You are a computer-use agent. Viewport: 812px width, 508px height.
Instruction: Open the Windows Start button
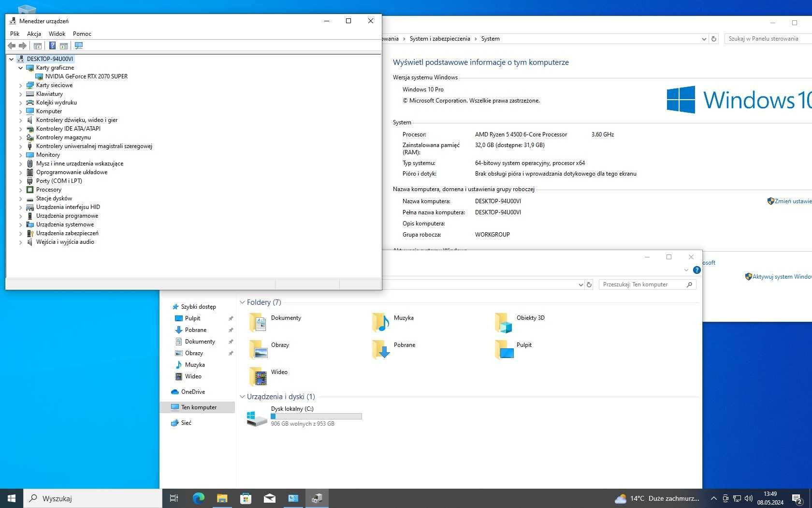tap(12, 498)
